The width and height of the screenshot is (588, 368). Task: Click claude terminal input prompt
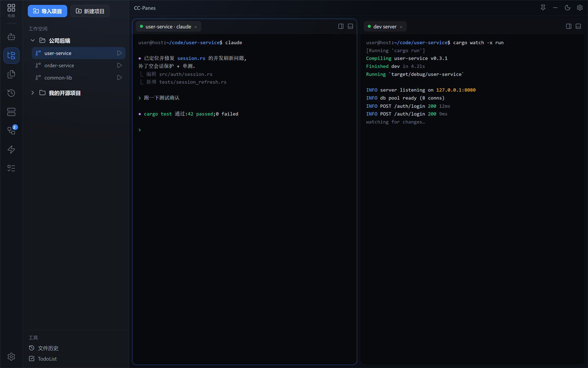pyautogui.click(x=140, y=130)
